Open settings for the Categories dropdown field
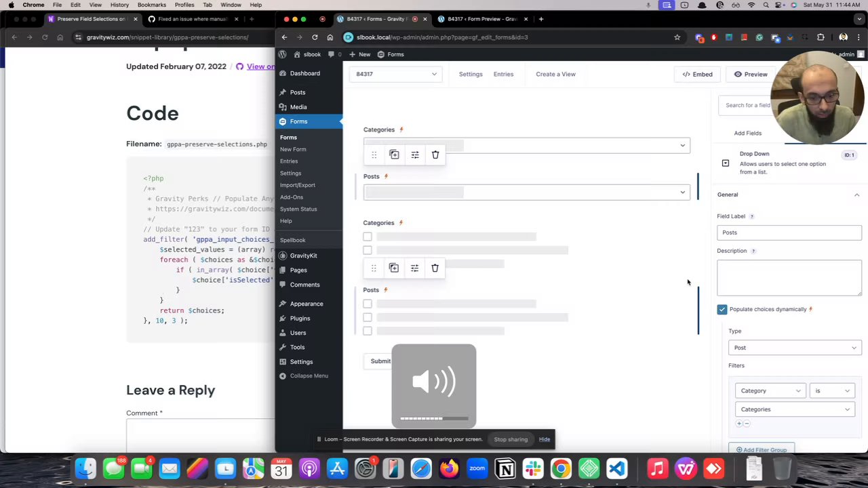Viewport: 868px width, 488px height. pyautogui.click(x=415, y=155)
